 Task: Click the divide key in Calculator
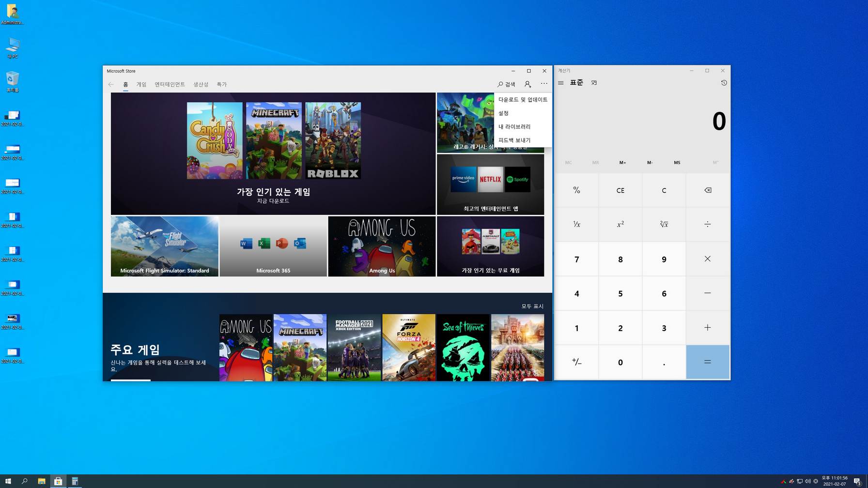[708, 224]
